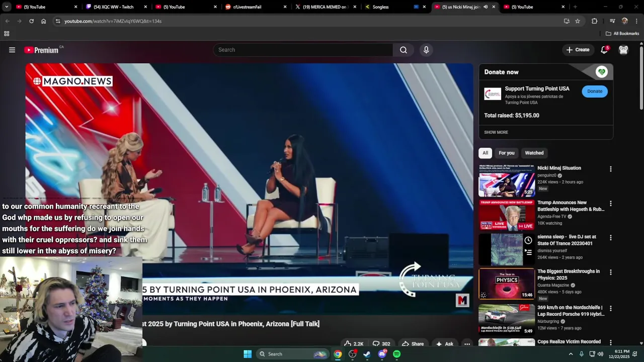Open Nicki Minaj Situation video thumbnail
644x362 pixels.
(x=507, y=180)
